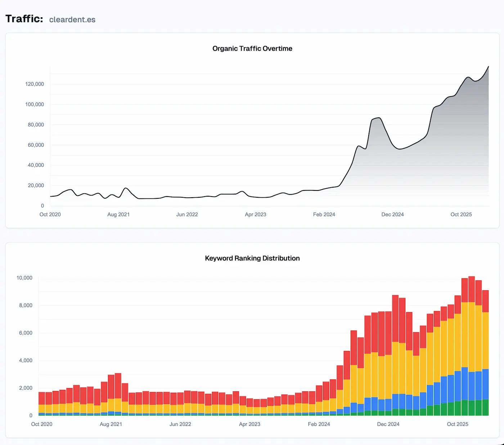Select the Jun 2022 axis label on traffic chart
Viewport: 504px width, 445px height.
pyautogui.click(x=187, y=214)
